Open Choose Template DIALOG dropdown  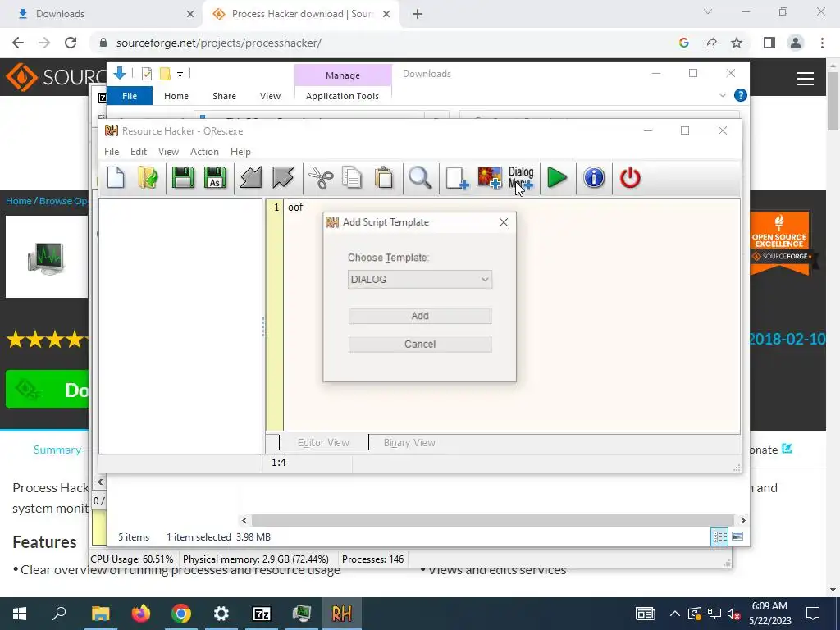pyautogui.click(x=419, y=279)
